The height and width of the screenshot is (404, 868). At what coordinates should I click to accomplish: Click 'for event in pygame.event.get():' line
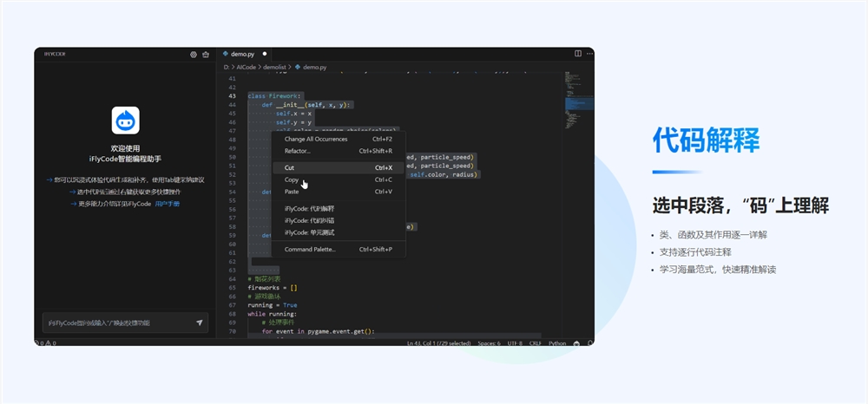click(319, 331)
